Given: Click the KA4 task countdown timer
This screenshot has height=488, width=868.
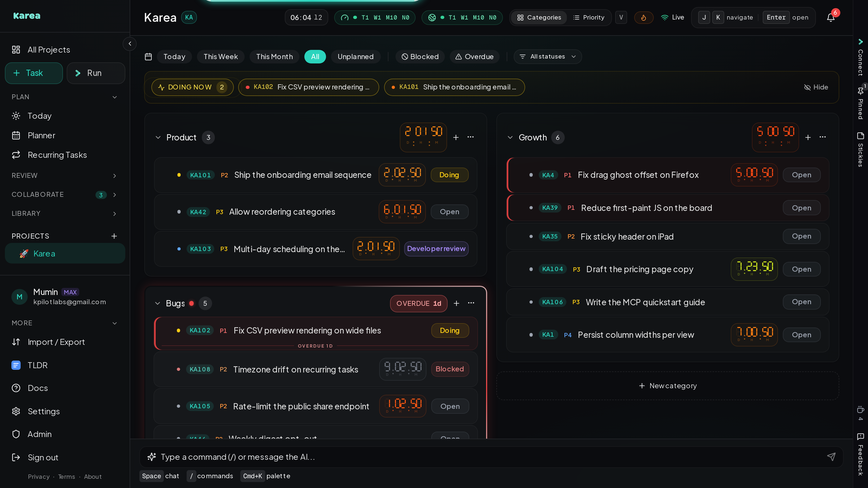Looking at the screenshot, I should 754,175.
